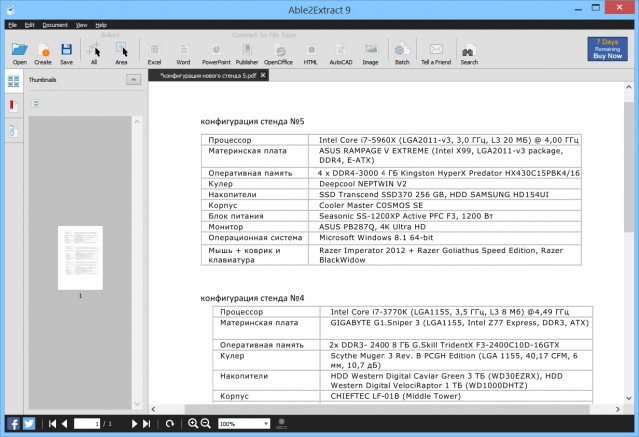The height and width of the screenshot is (437, 639).
Task: Go to next page arrow
Action: tap(134, 424)
